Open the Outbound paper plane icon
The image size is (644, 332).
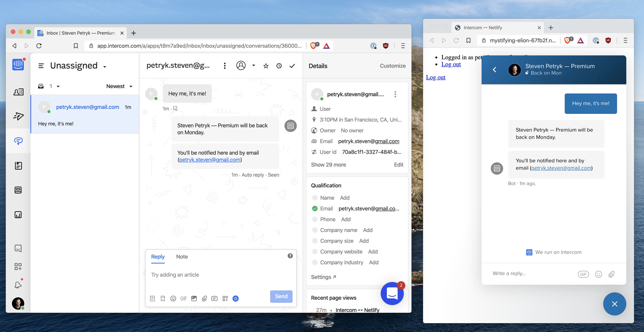coord(18,116)
